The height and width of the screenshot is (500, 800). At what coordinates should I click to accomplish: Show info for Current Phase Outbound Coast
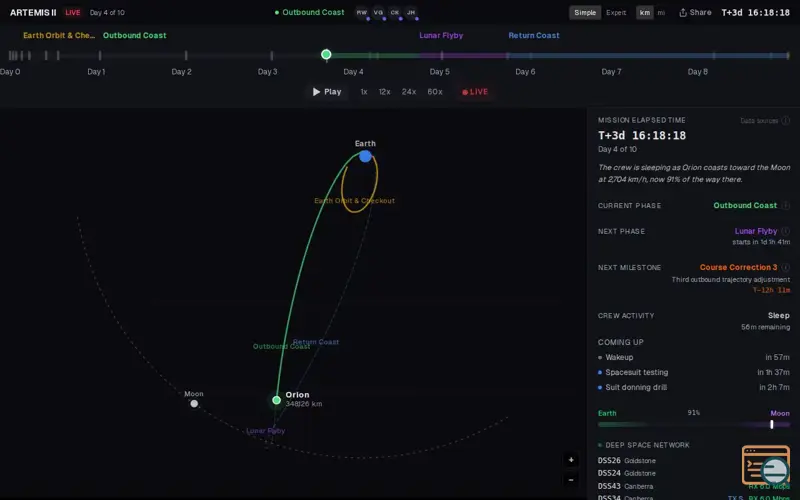pyautogui.click(x=786, y=205)
